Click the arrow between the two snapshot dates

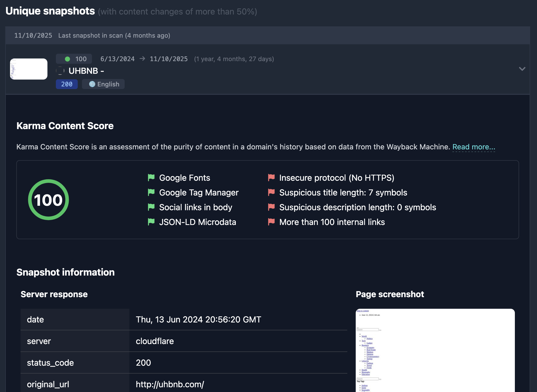pos(142,59)
